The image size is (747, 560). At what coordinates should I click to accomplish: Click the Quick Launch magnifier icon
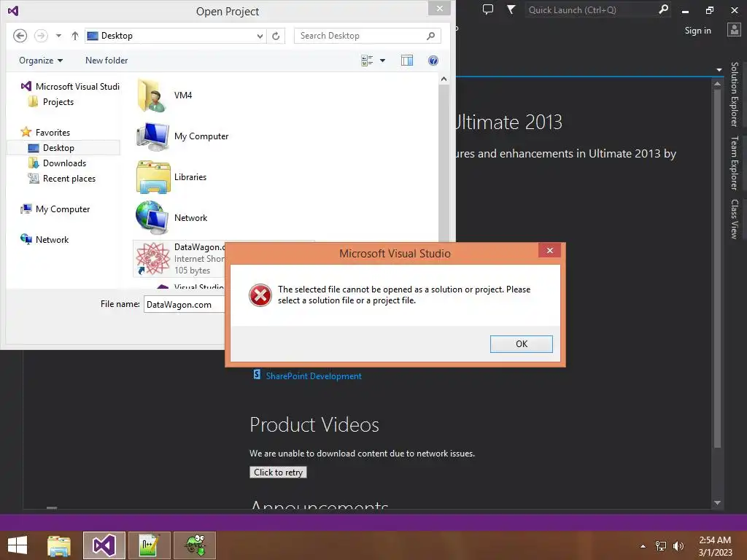tap(663, 9)
